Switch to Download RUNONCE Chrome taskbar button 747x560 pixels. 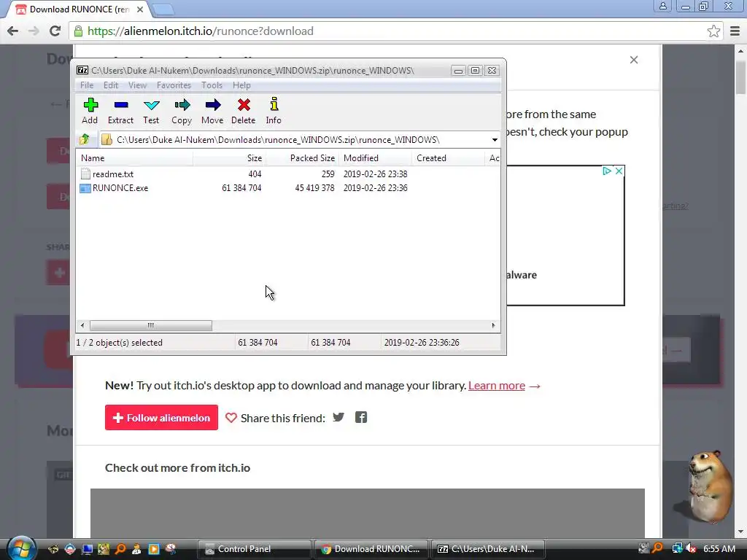click(371, 549)
